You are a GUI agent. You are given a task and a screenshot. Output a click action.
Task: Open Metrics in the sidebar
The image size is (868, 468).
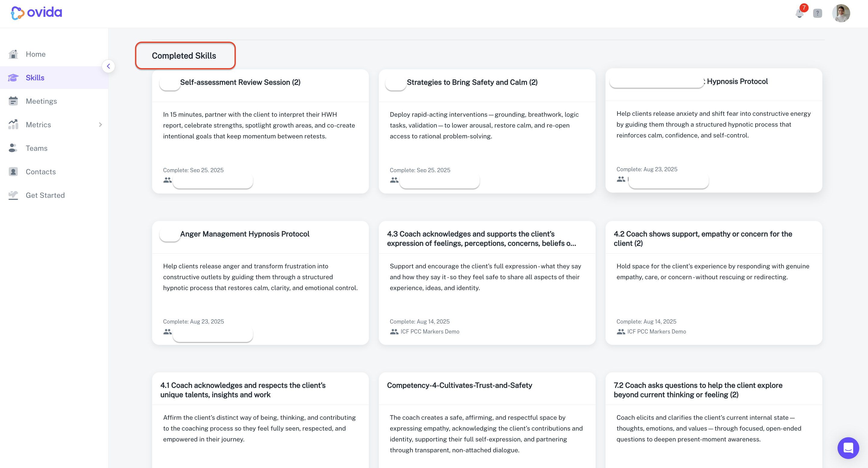(x=38, y=125)
